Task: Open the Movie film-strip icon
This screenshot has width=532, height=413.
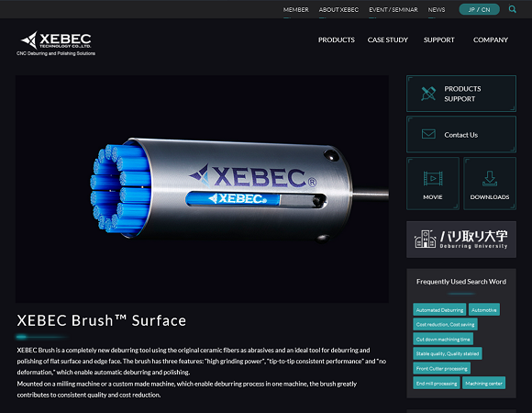Action: [433, 178]
